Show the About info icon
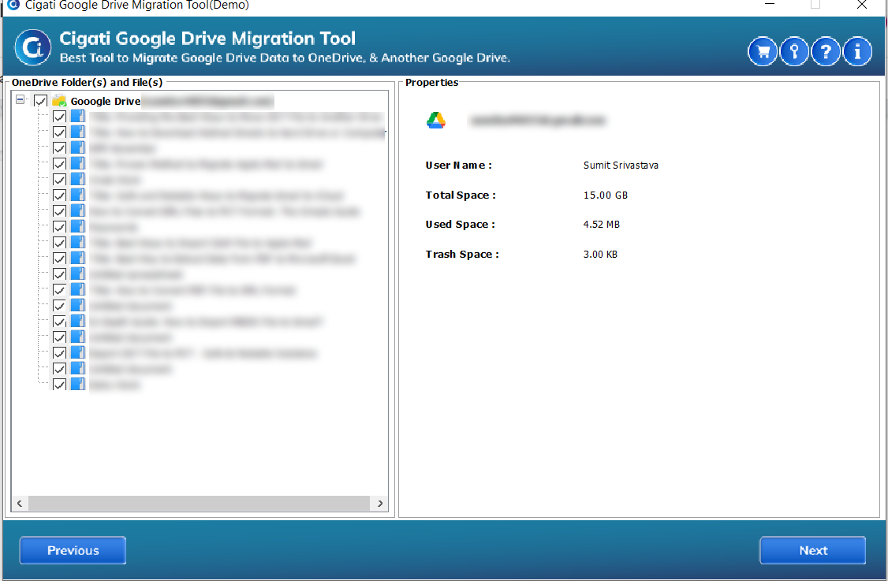The height and width of the screenshot is (588, 888). [x=857, y=51]
